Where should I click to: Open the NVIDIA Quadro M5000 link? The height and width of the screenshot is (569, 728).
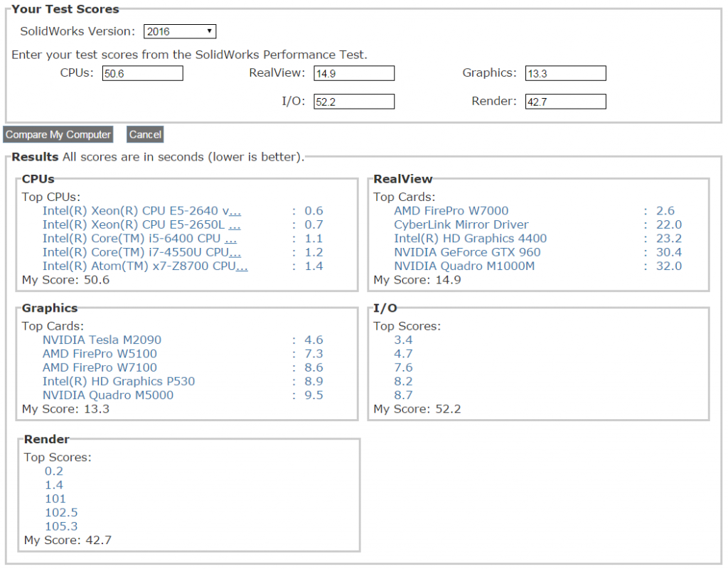click(x=108, y=395)
